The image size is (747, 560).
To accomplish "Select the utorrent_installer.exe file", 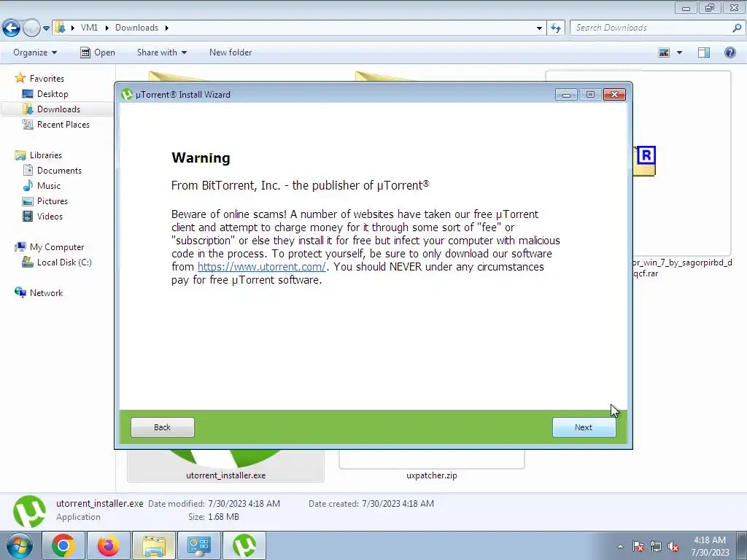I will 226,466.
